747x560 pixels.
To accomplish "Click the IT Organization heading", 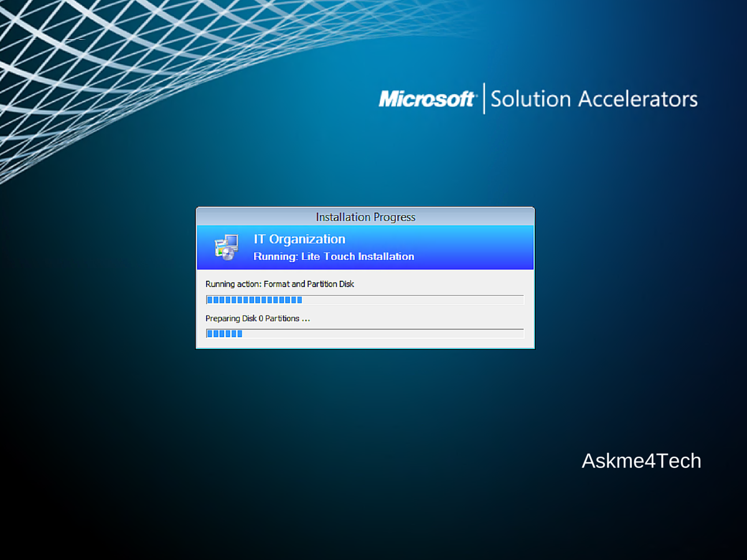I will (299, 240).
